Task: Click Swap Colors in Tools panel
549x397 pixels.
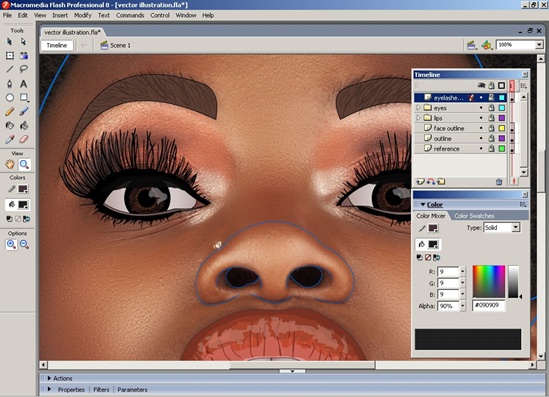Action: [x=26, y=219]
